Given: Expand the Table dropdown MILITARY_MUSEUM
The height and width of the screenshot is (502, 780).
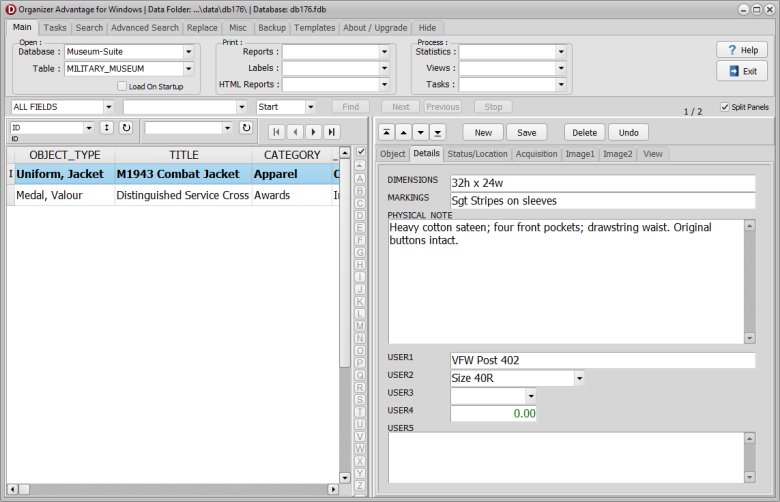Looking at the screenshot, I should [x=188, y=69].
